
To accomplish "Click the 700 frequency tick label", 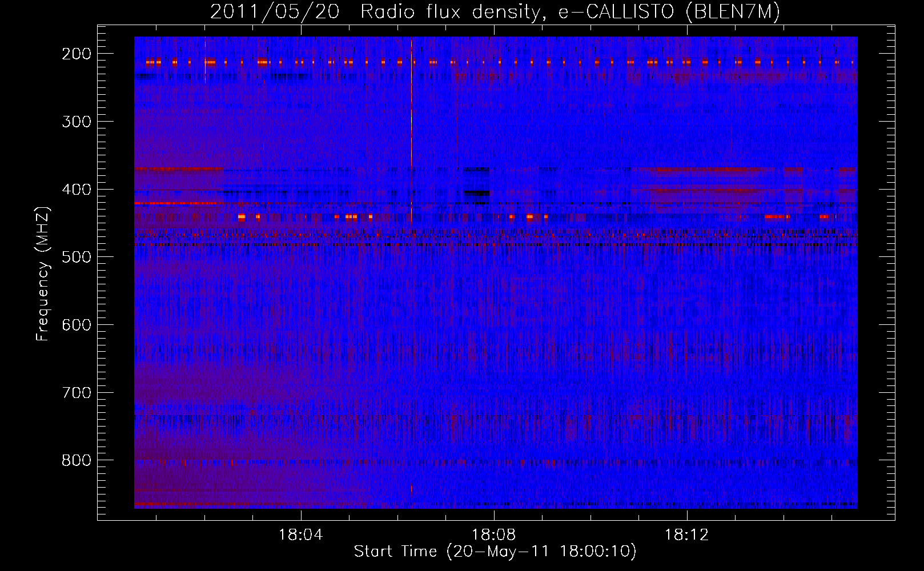I will click(76, 392).
